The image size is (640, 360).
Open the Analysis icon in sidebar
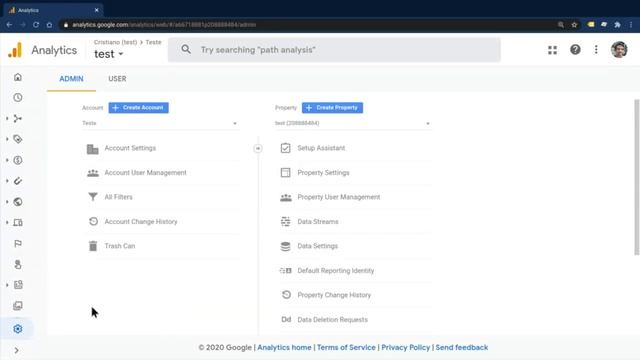(x=18, y=285)
